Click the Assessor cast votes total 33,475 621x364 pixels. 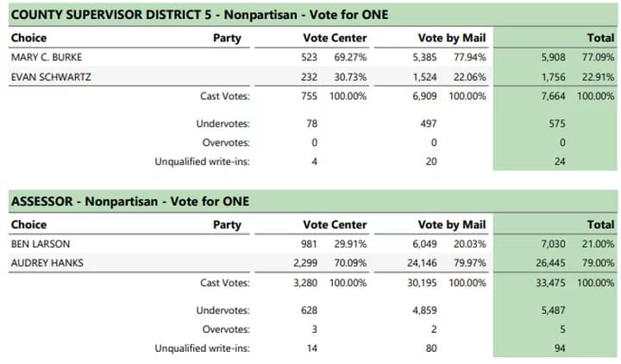(550, 283)
